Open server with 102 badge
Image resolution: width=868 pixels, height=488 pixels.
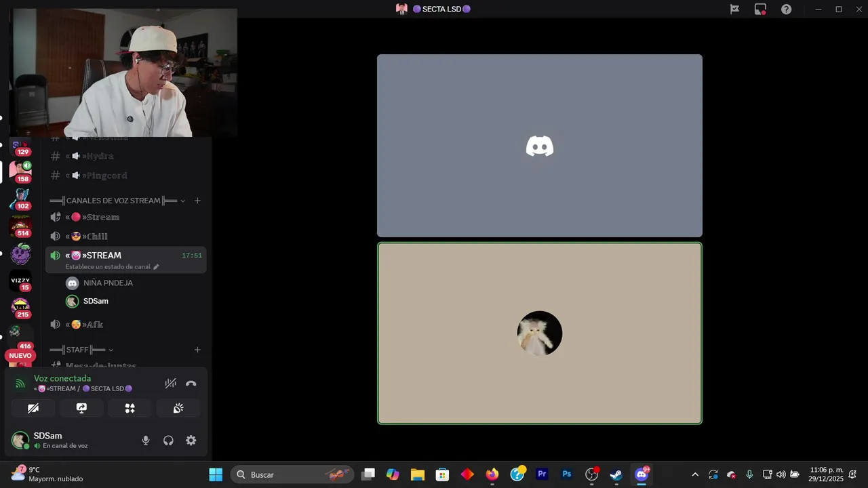(20, 199)
